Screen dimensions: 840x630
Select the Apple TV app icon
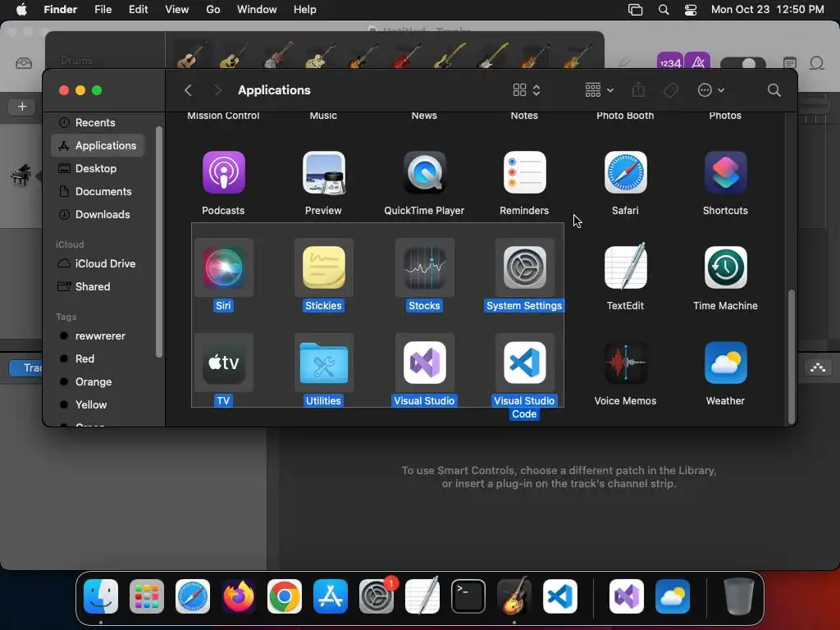click(223, 363)
